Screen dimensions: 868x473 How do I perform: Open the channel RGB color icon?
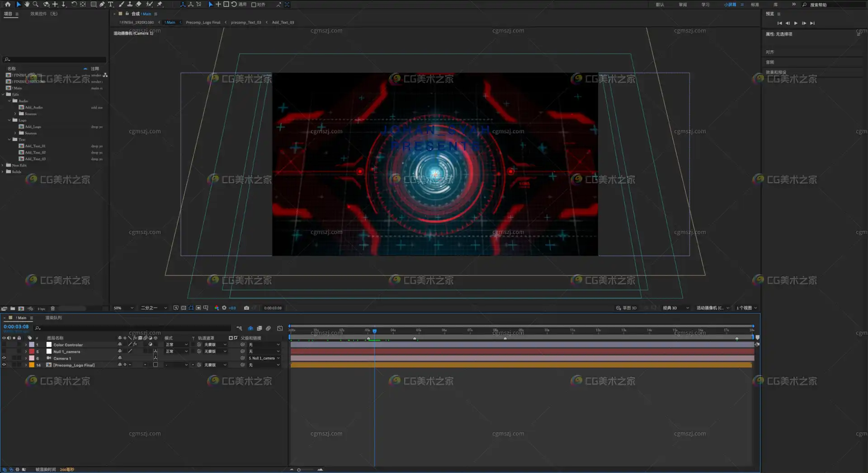[217, 308]
